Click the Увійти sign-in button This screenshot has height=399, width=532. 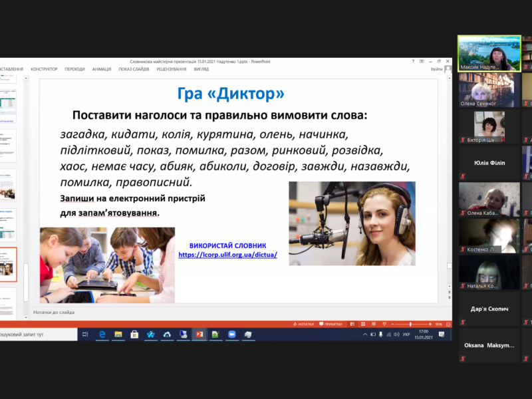(436, 69)
